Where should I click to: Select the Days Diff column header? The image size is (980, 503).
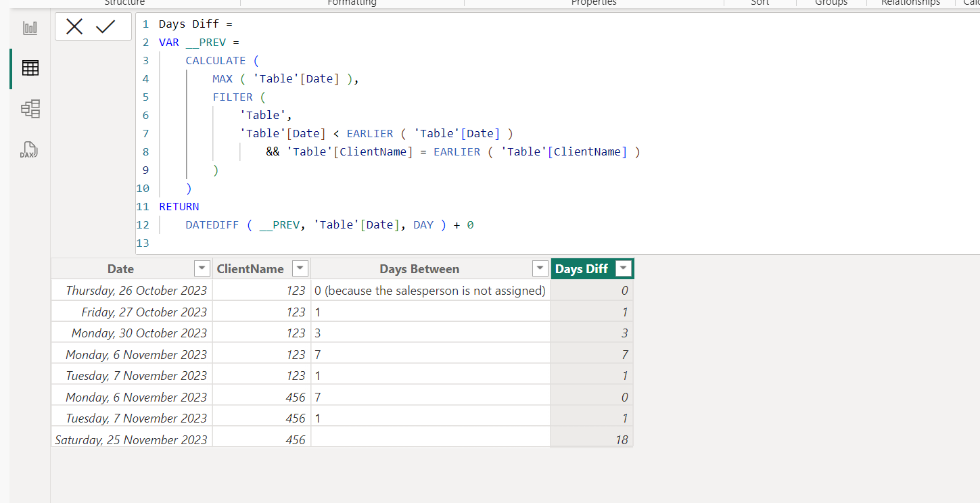click(x=582, y=269)
